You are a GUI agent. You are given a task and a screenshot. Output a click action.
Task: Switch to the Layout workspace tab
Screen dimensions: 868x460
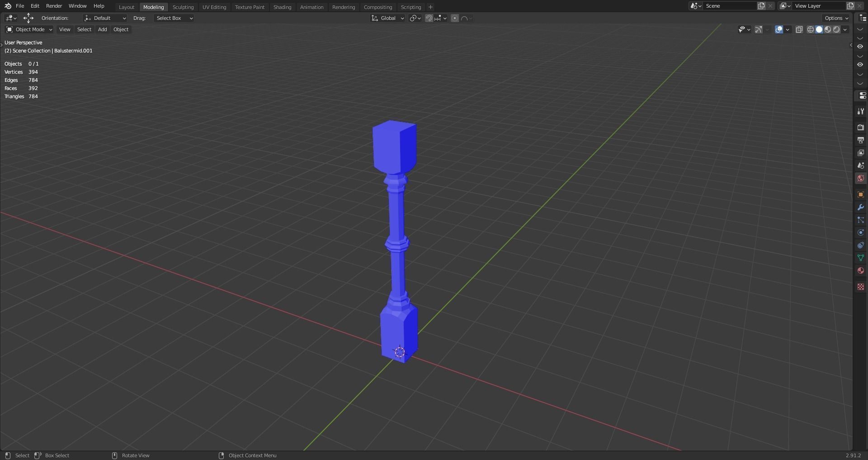[x=127, y=7]
